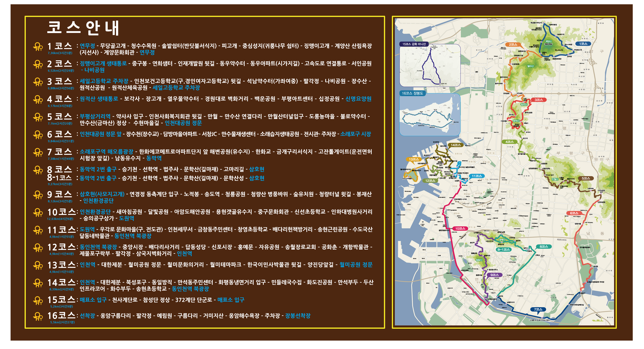Image resolution: width=644 pixels, height=349 pixels.
Task: Click blue 신명요양원 end point text
Action: (x=358, y=99)
